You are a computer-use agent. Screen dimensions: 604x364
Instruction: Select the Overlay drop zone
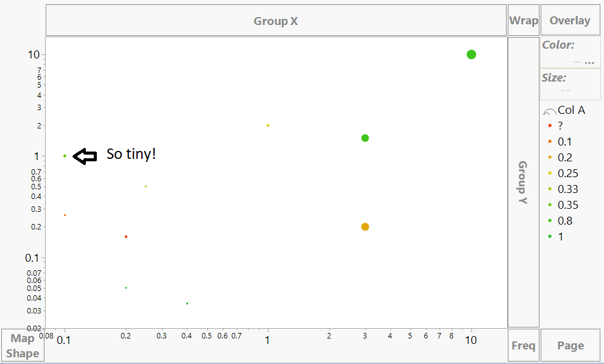click(570, 21)
